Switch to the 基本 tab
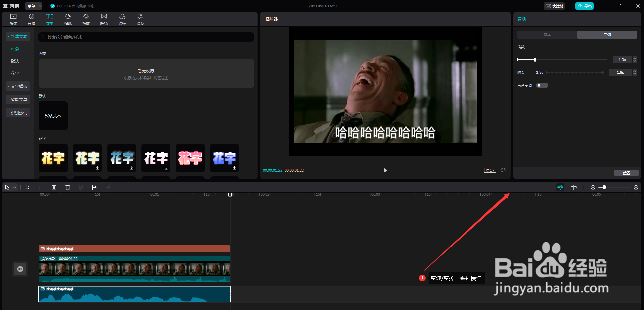 coord(547,35)
